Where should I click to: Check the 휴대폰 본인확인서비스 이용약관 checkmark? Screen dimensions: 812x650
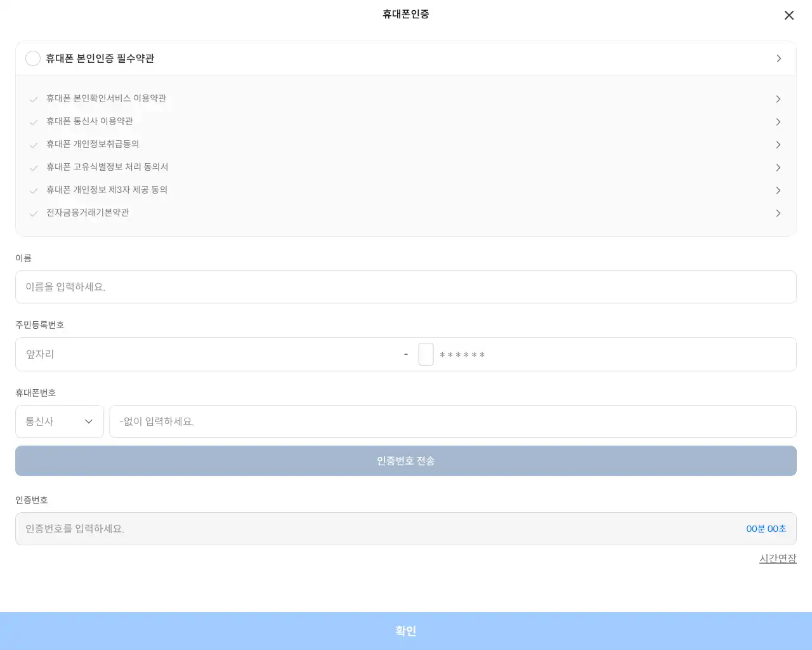pos(34,99)
